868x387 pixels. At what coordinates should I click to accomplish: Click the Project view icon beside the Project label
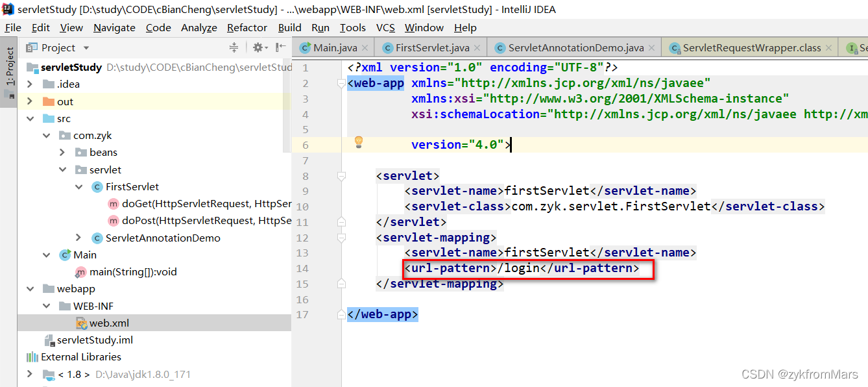[x=31, y=47]
